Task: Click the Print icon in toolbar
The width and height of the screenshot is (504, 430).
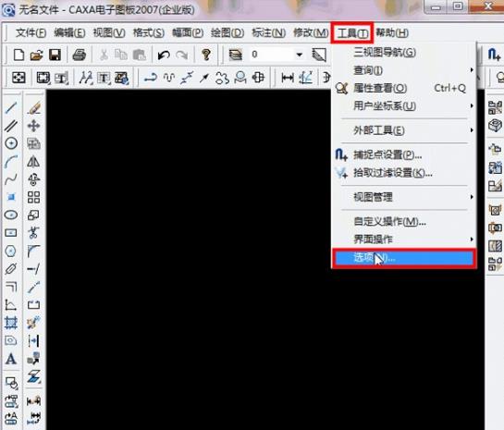Action: [80, 55]
